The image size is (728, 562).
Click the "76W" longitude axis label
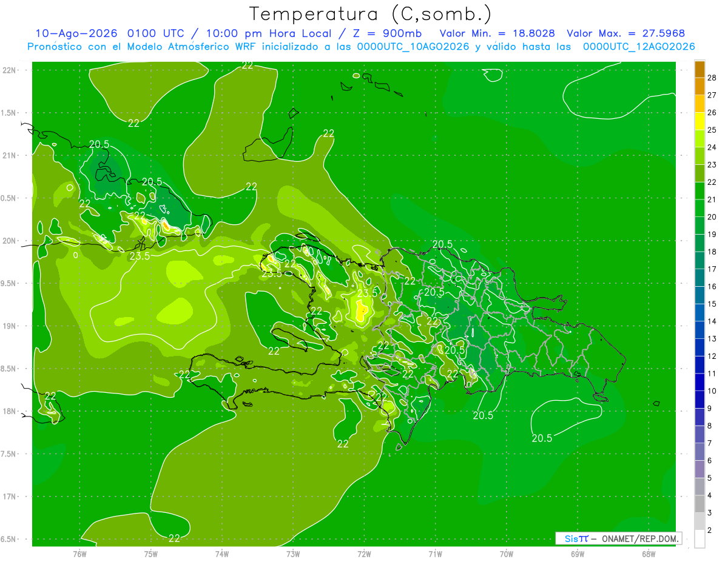(x=79, y=554)
